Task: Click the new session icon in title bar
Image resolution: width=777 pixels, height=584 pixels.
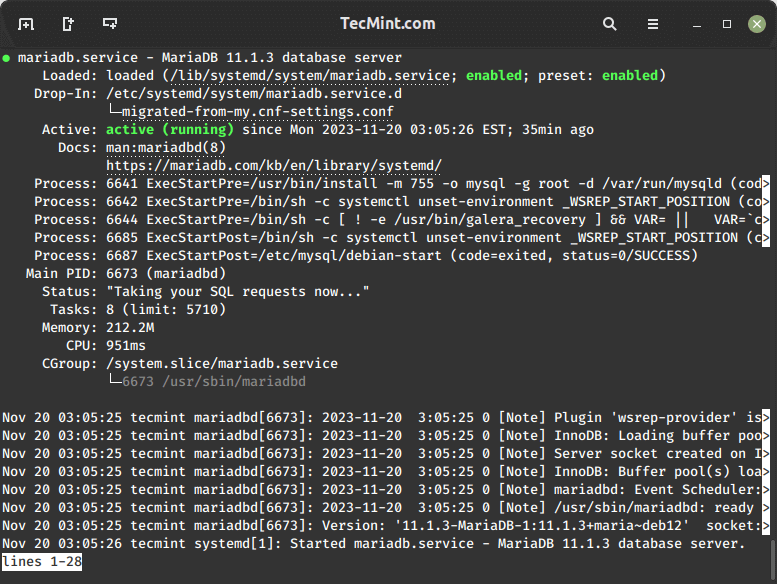Action: tap(26, 23)
